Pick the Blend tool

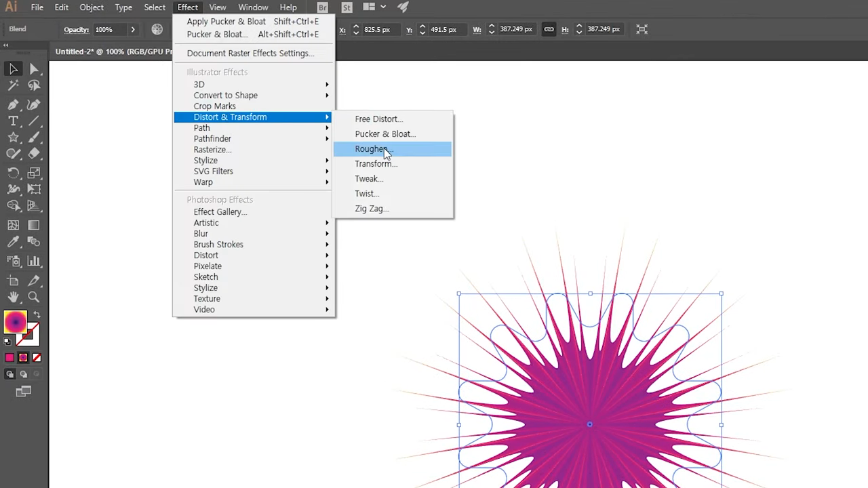[35, 242]
